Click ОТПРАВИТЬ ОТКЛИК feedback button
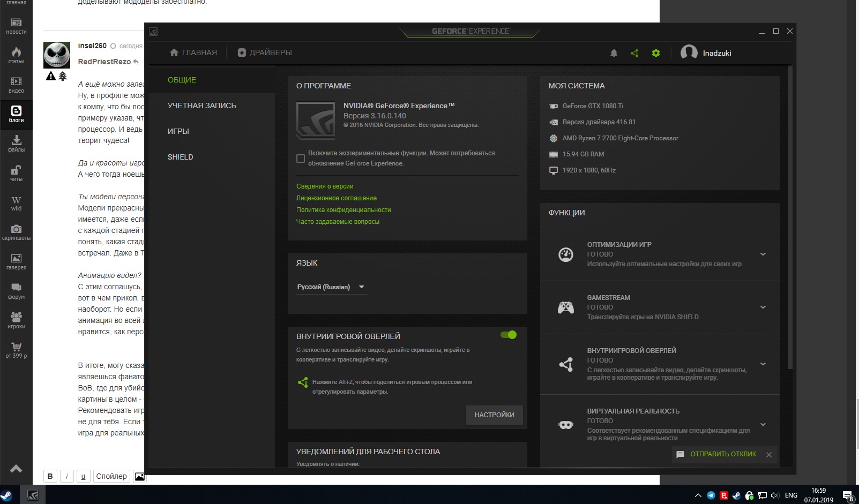 [723, 454]
